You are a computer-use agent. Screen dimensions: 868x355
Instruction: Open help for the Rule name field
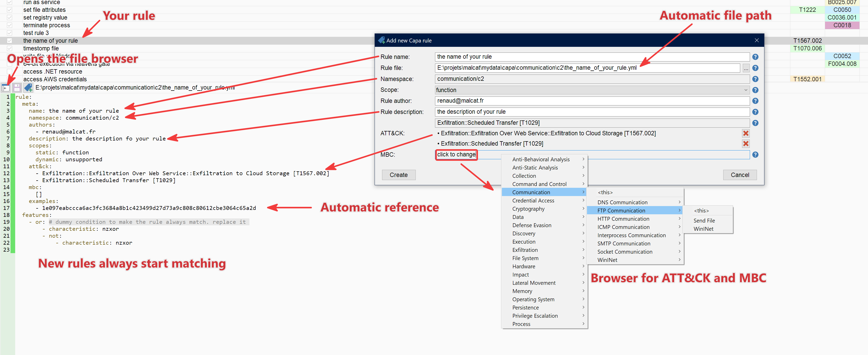click(755, 57)
